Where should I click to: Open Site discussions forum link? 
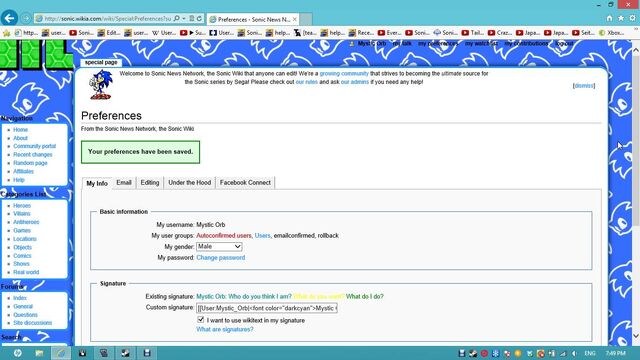click(x=33, y=323)
